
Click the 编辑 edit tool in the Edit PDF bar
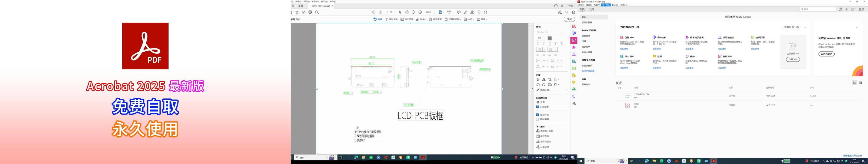point(378,19)
